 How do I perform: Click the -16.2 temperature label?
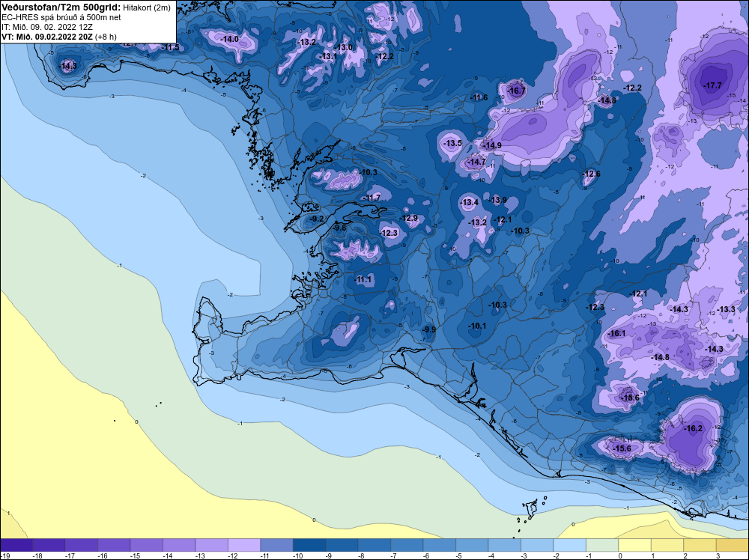tap(694, 429)
